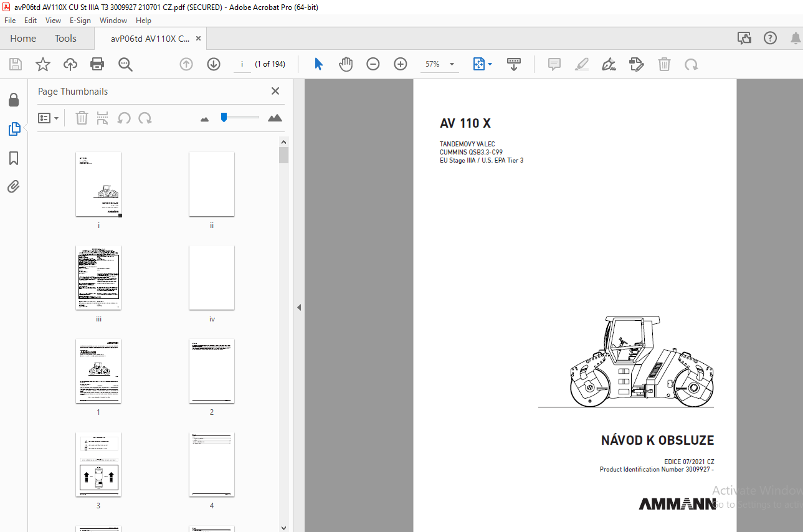This screenshot has height=532, width=803.
Task: Click the thumbnails panel scrollbar down arrow
Action: 284,526
